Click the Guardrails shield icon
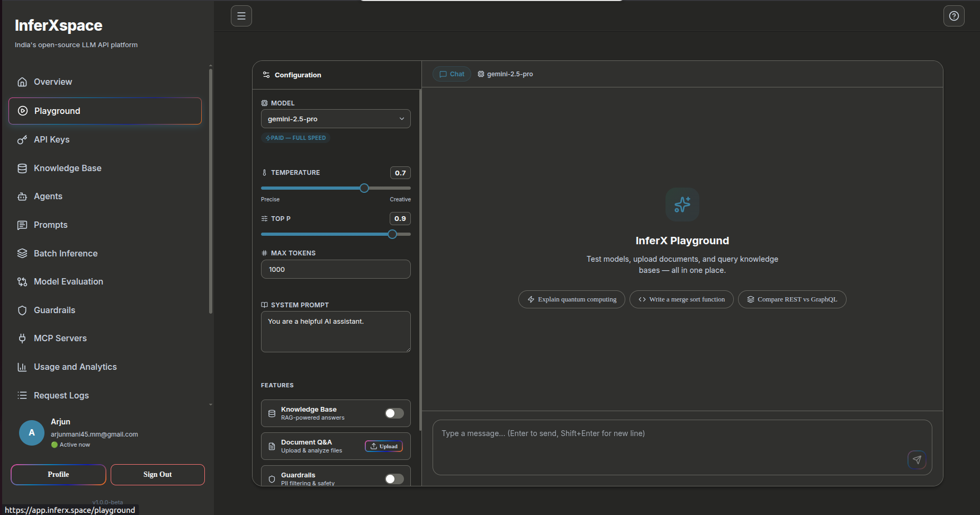This screenshot has height=515, width=980. pos(22,310)
